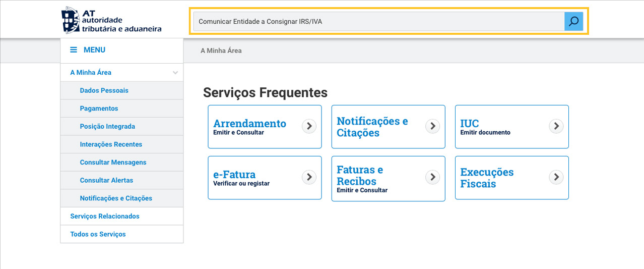Collapse the A Minha Área chevron
The width and height of the screenshot is (644, 269).
tap(175, 73)
